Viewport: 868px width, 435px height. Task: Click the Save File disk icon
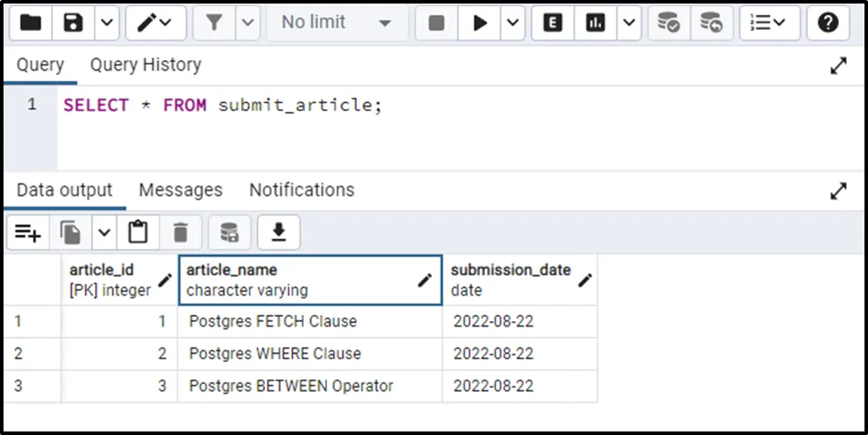[x=73, y=23]
